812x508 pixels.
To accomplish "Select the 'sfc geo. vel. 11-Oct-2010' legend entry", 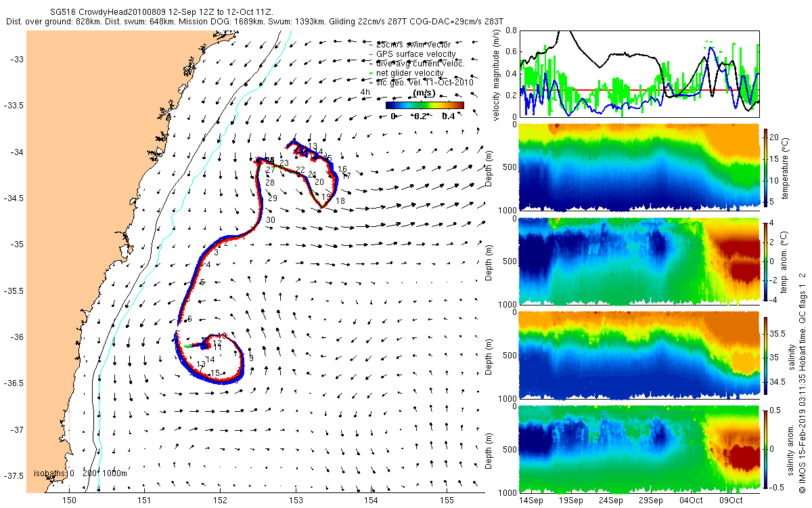I will pos(424,81).
